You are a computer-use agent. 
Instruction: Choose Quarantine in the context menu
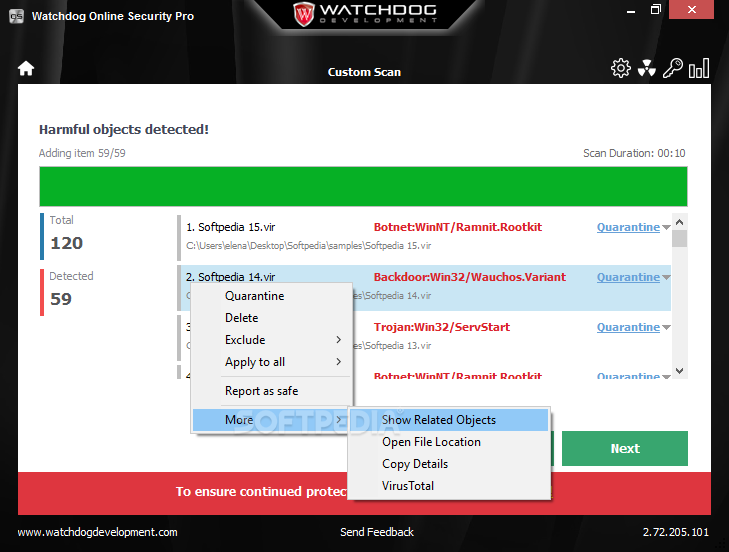pyautogui.click(x=272, y=296)
